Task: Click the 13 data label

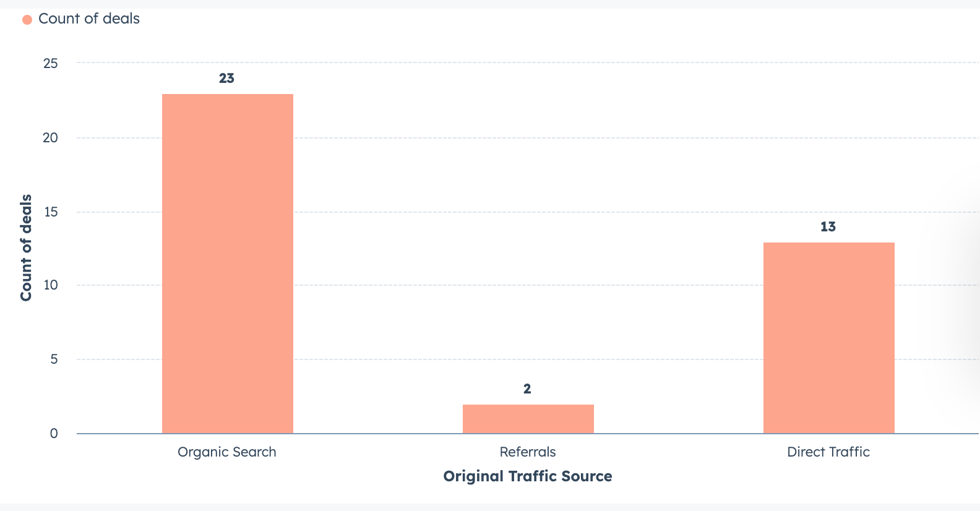Action: (828, 227)
